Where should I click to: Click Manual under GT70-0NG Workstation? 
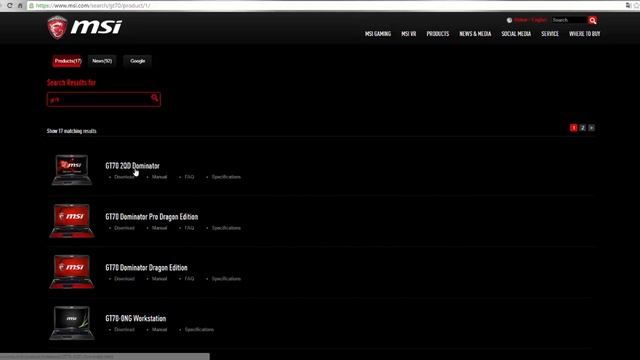tap(159, 329)
